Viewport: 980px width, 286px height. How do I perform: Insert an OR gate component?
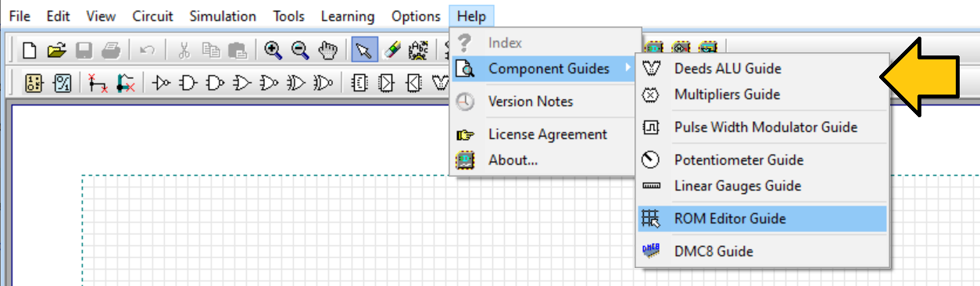[243, 82]
